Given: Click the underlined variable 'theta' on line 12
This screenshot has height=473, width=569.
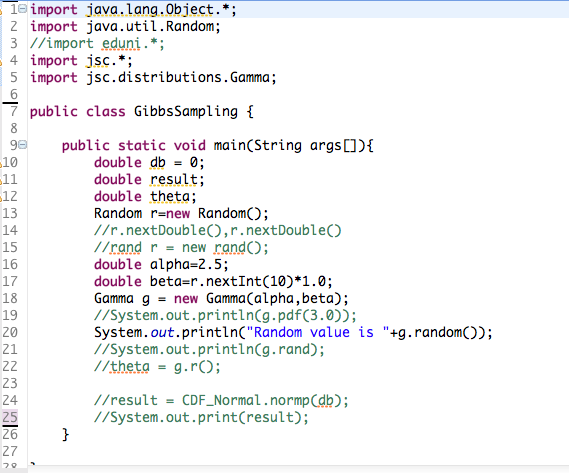Looking at the screenshot, I should [x=170, y=197].
